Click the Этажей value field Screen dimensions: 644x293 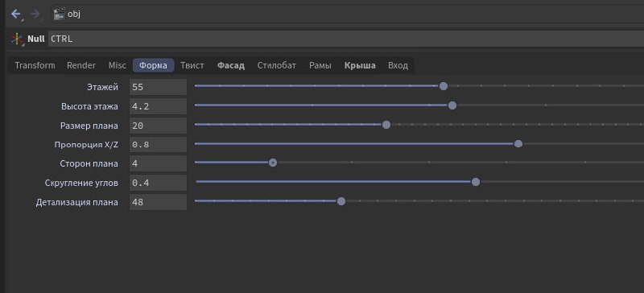(158, 87)
